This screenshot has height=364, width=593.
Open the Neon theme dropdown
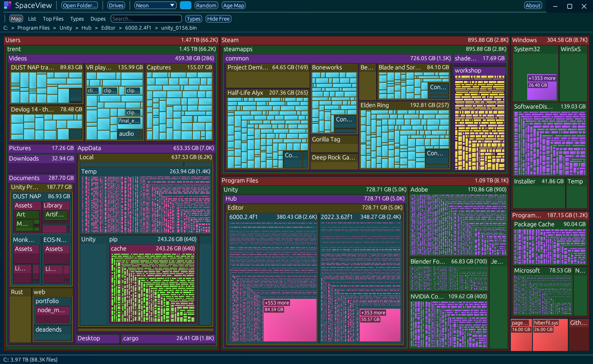point(155,5)
